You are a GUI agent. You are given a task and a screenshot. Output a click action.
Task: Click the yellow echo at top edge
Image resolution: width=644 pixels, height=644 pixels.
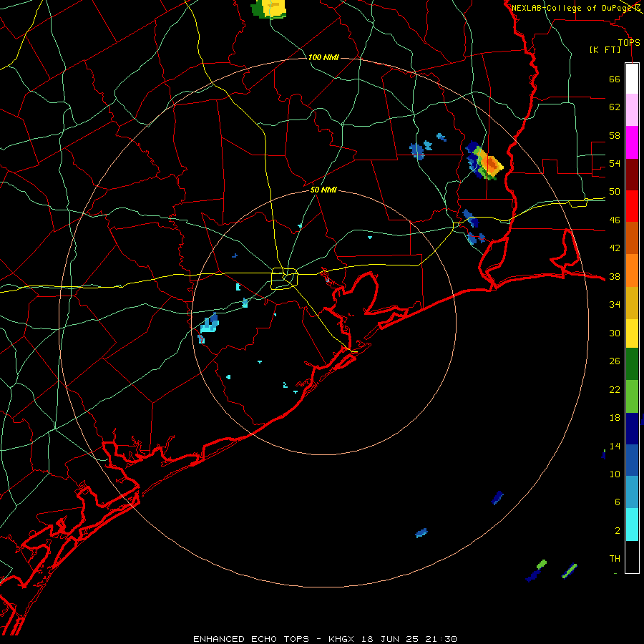tap(273, 8)
